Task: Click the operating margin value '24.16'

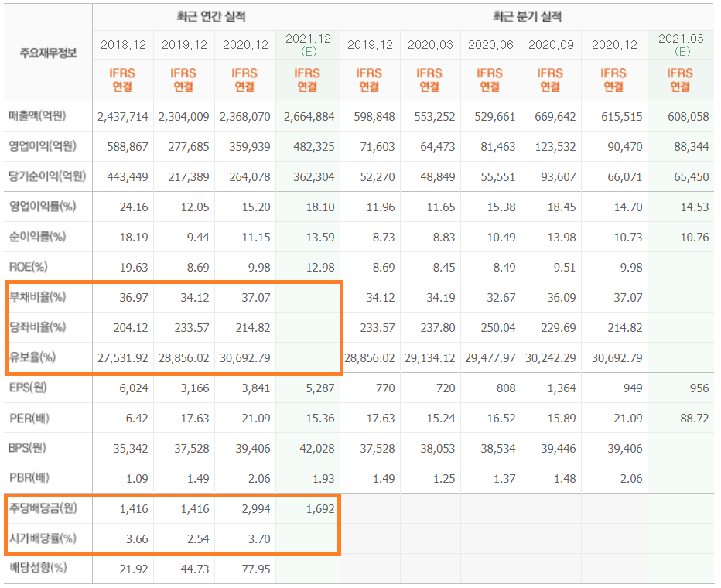Action: pos(134,207)
